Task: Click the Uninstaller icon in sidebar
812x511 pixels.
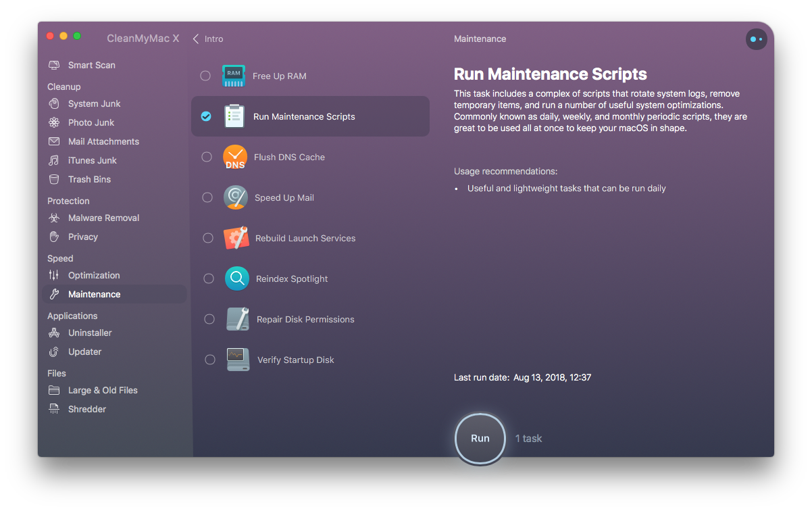Action: 54,333
